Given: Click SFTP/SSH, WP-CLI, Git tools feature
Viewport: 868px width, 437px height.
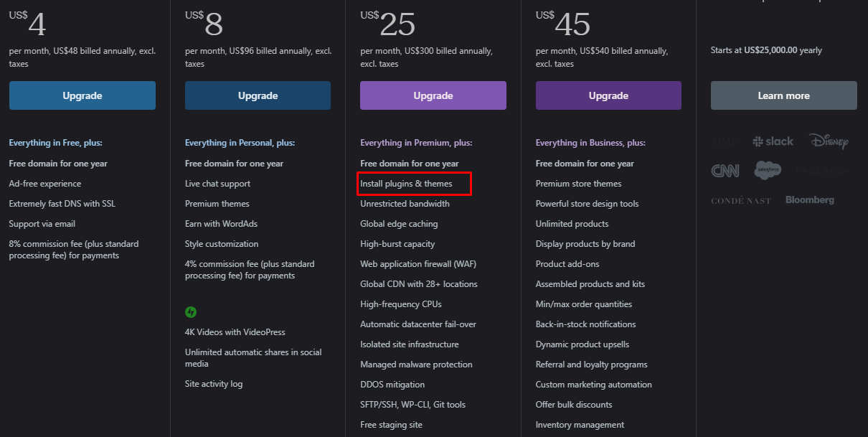Looking at the screenshot, I should (412, 405).
